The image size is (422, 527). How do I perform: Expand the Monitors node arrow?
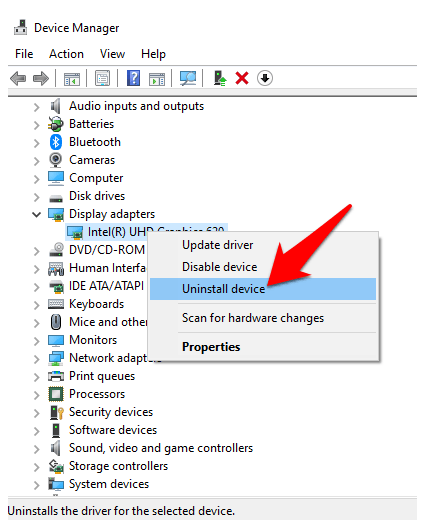(36, 341)
